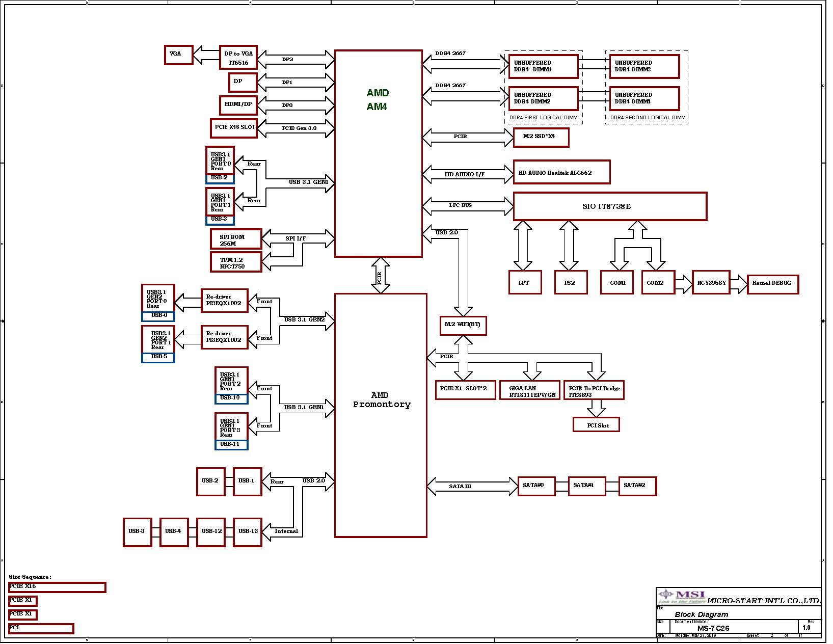Viewport: 833px width, 644px height.
Task: Select the LPC BUS label
Action: (461, 205)
